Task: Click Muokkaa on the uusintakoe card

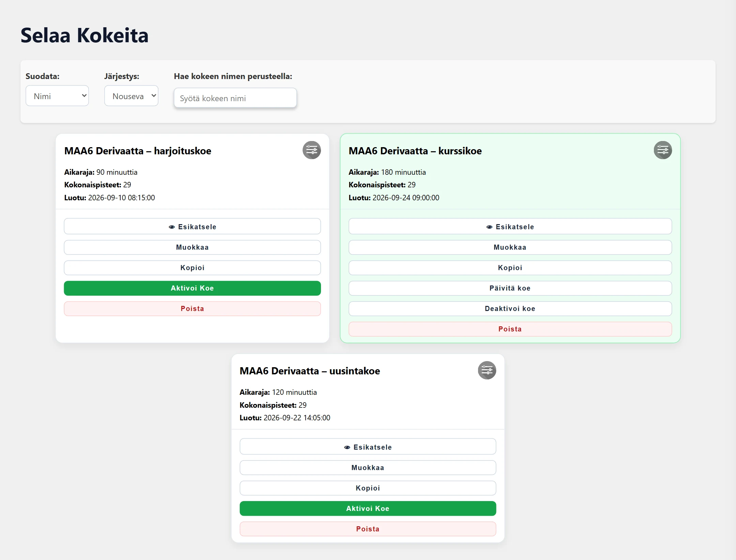Action: [368, 468]
